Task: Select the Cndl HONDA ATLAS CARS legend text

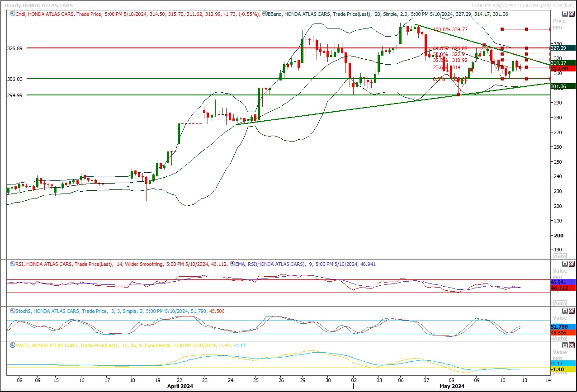Action: [x=138, y=14]
